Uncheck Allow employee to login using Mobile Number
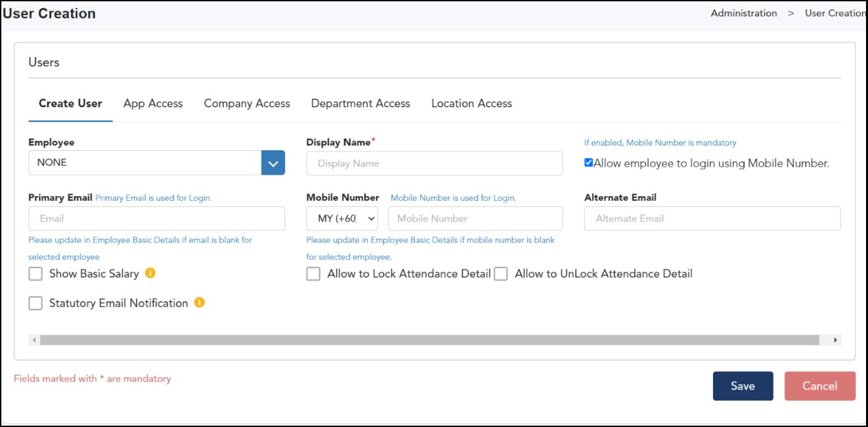The image size is (868, 427). [x=588, y=163]
